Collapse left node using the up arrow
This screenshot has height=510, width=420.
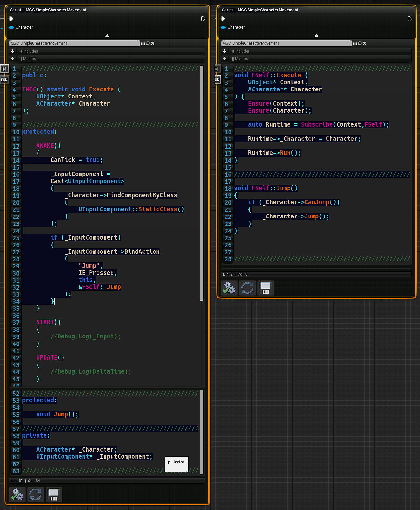pyautogui.click(x=107, y=35)
